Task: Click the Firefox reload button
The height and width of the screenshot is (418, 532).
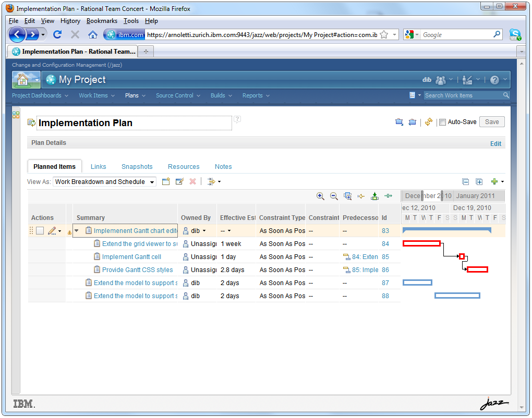Action: pyautogui.click(x=57, y=34)
